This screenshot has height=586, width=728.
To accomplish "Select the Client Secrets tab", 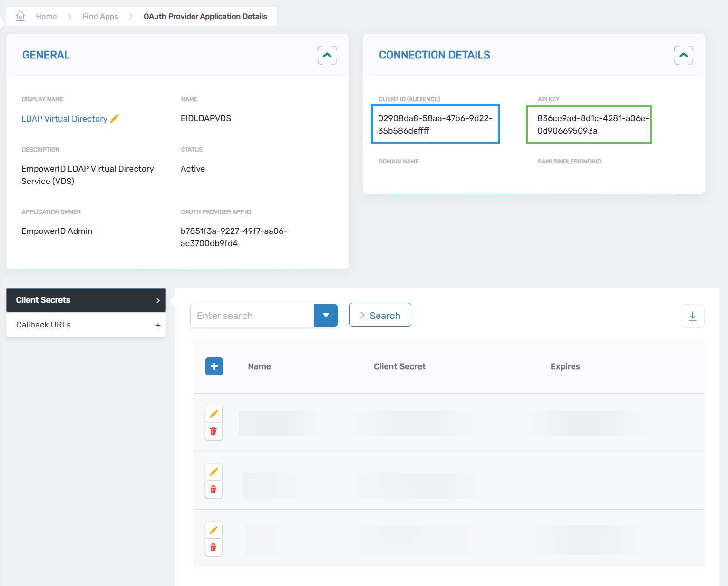I will 86,300.
